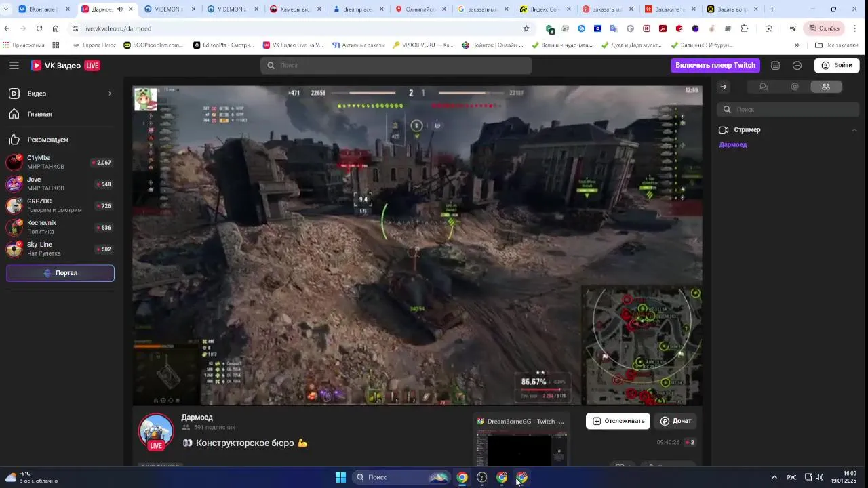Viewport: 868px width, 488px height.
Task: Click the taskbar Поиск search box
Action: click(401, 477)
